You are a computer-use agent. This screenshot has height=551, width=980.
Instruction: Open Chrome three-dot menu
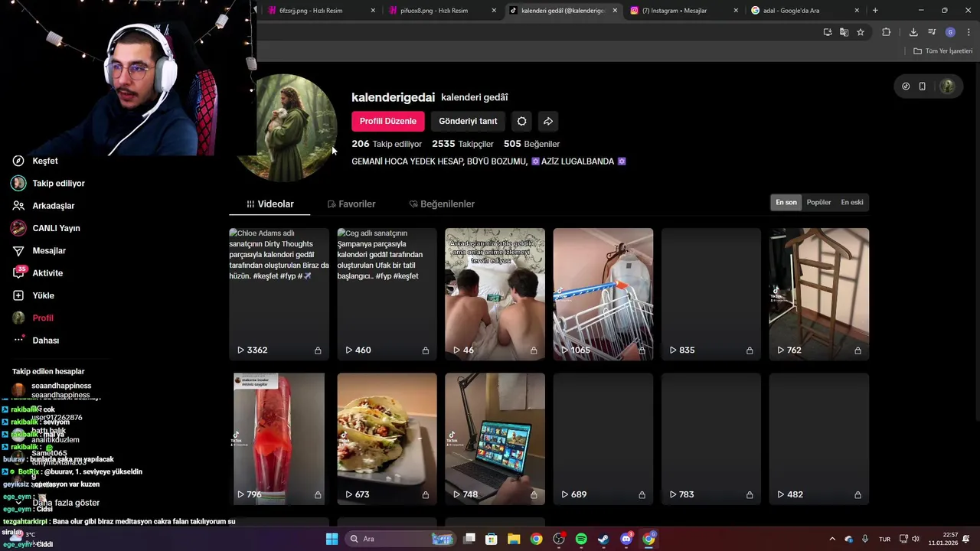969,32
